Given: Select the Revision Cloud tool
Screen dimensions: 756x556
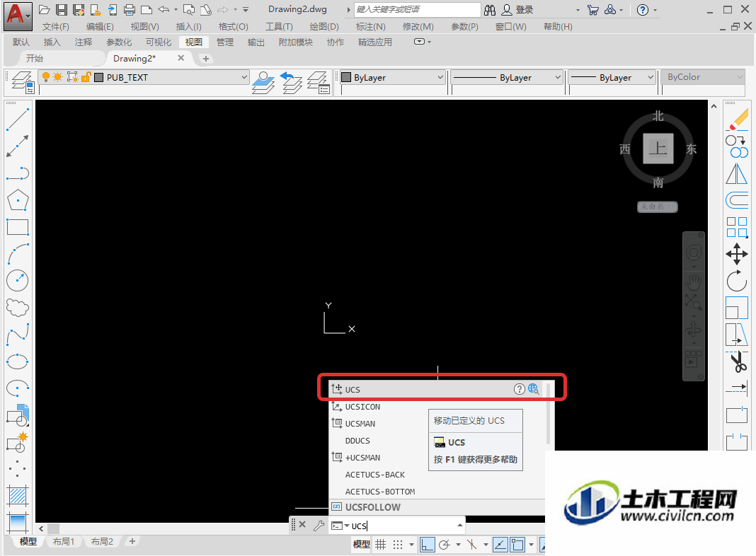Looking at the screenshot, I should [x=18, y=308].
